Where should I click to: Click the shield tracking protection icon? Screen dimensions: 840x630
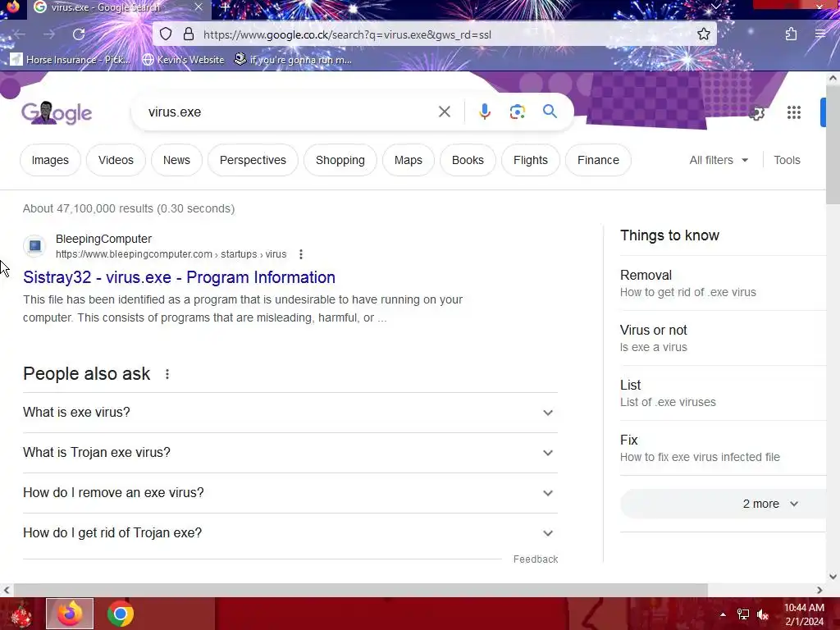(x=166, y=34)
